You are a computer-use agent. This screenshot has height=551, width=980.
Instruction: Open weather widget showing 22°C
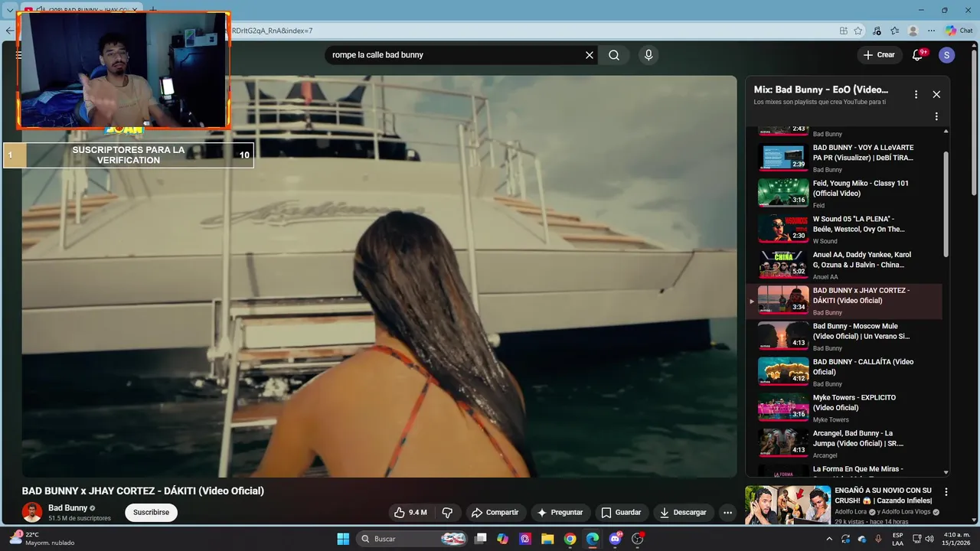42,539
